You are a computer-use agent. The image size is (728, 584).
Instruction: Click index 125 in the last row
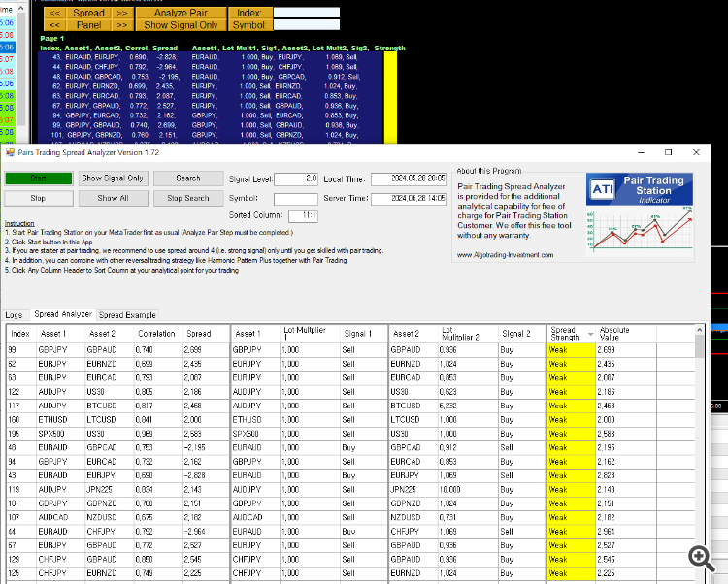tap(21, 573)
